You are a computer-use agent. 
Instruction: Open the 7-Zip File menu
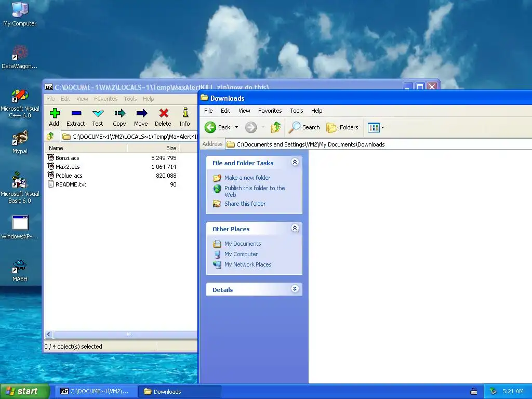point(50,99)
